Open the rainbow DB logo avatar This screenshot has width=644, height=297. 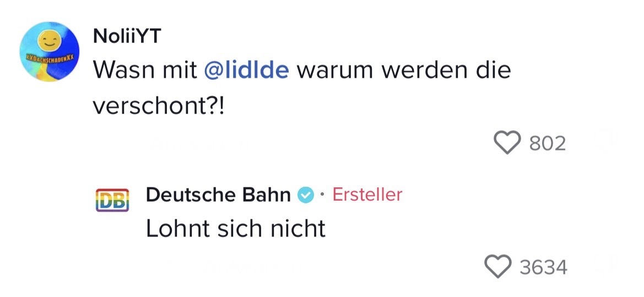(x=112, y=201)
